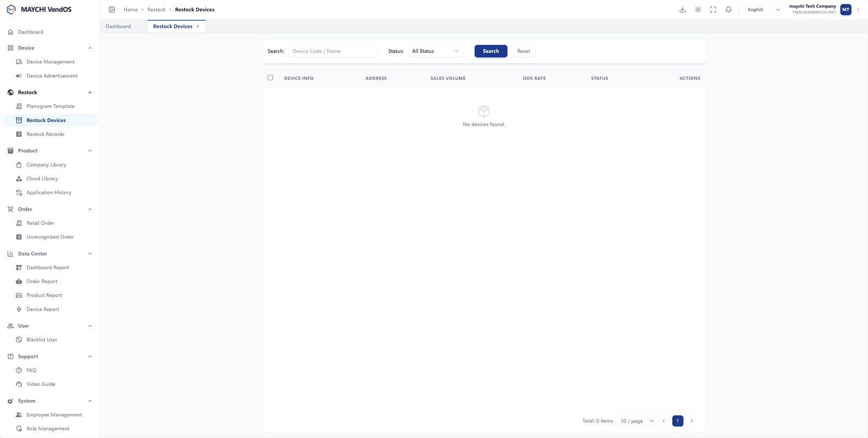The height and width of the screenshot is (438, 868).
Task: Click the Blacklist User icon
Action: click(19, 340)
